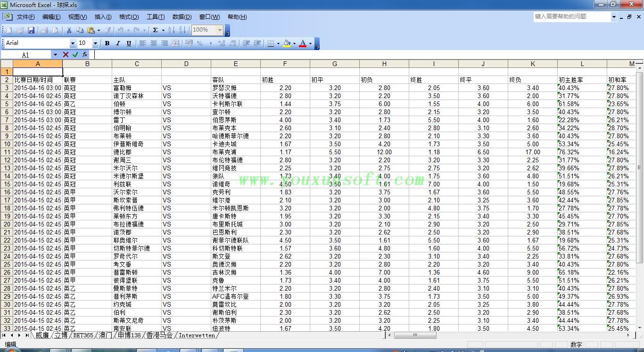Open the 数据(D) menu
The height and width of the screenshot is (352, 644).
click(x=182, y=17)
